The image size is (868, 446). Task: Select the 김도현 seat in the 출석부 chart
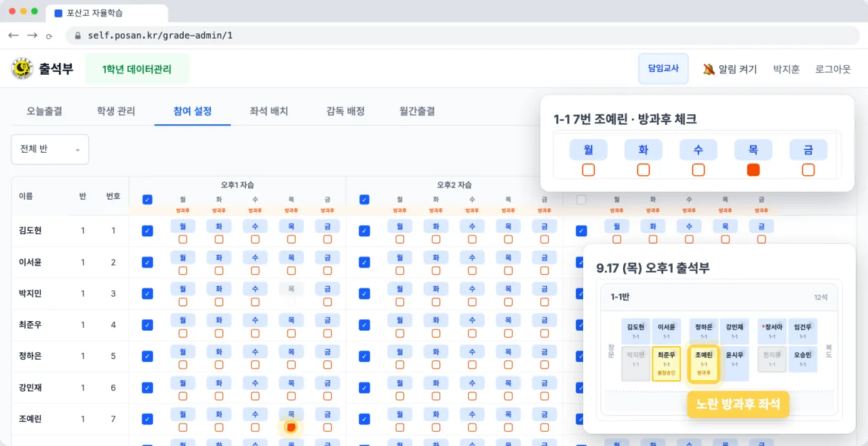635,331
